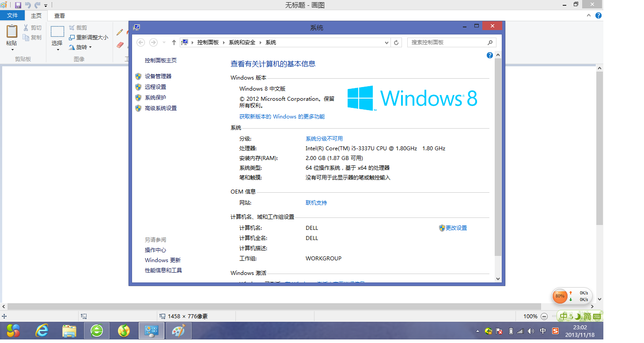Open help icon in the System window
The height and width of the screenshot is (343, 644).
[x=489, y=55]
